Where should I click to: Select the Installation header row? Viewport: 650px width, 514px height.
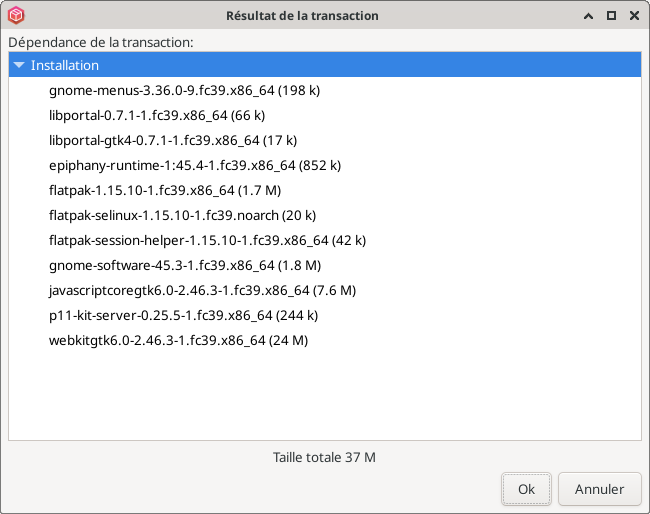(325, 65)
